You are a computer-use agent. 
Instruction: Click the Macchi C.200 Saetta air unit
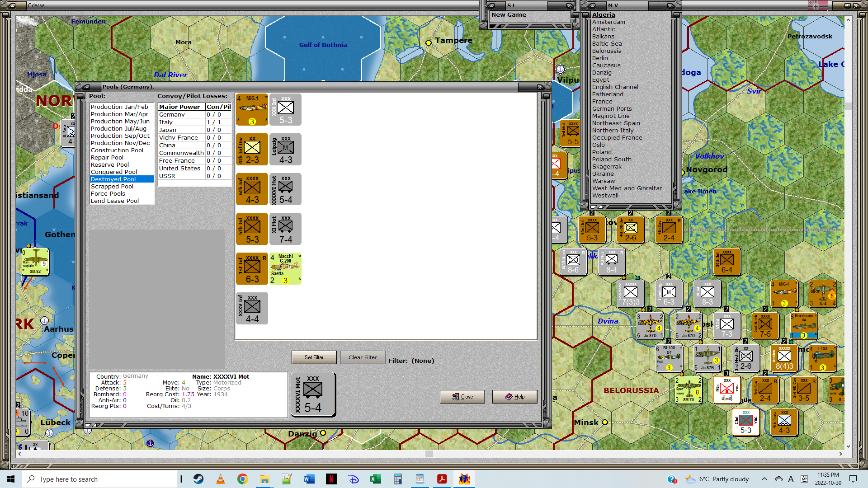point(285,269)
